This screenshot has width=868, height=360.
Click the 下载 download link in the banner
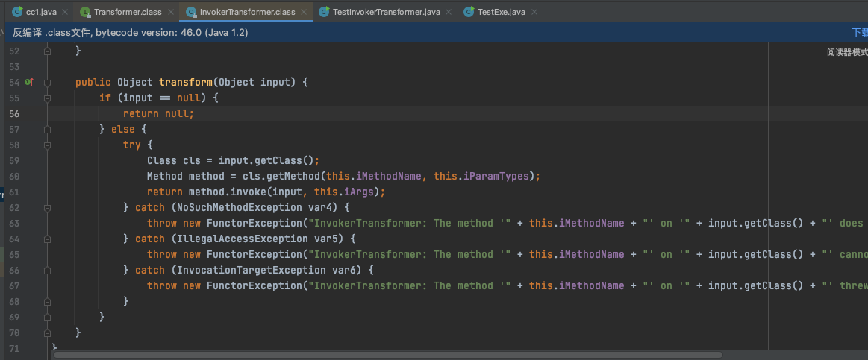[859, 33]
